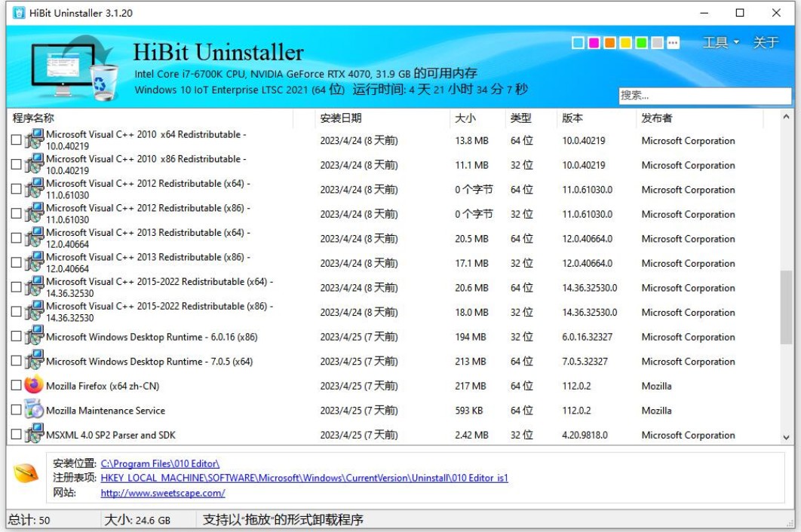The image size is (801, 532).
Task: Click the MSXML 4.0 SP2 Parser icon
Action: coord(34,433)
